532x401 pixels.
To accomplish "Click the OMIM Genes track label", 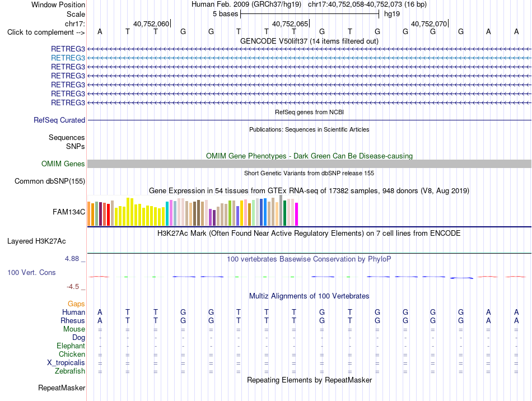I will (63, 164).
